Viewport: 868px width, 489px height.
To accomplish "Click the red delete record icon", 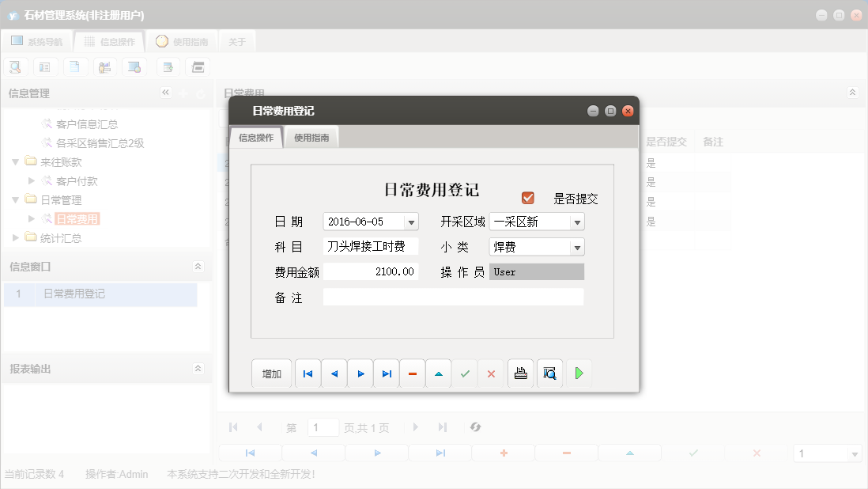I will tap(412, 373).
